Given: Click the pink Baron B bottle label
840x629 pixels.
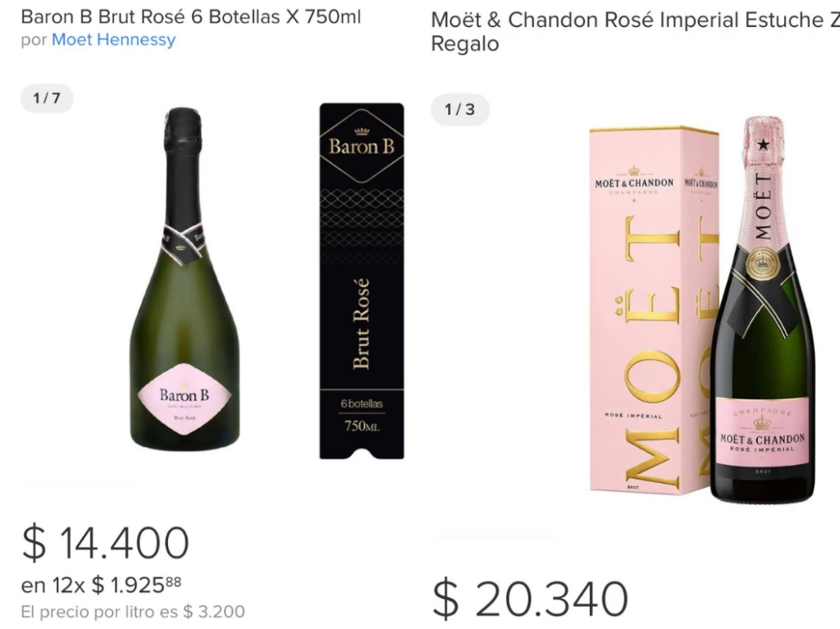Looking at the screenshot, I should pyautogui.click(x=184, y=399).
